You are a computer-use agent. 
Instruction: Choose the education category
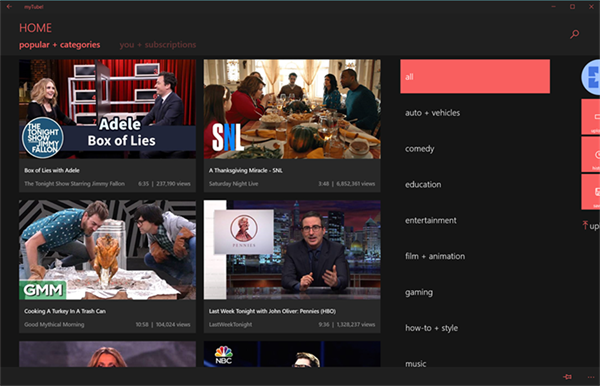[423, 184]
